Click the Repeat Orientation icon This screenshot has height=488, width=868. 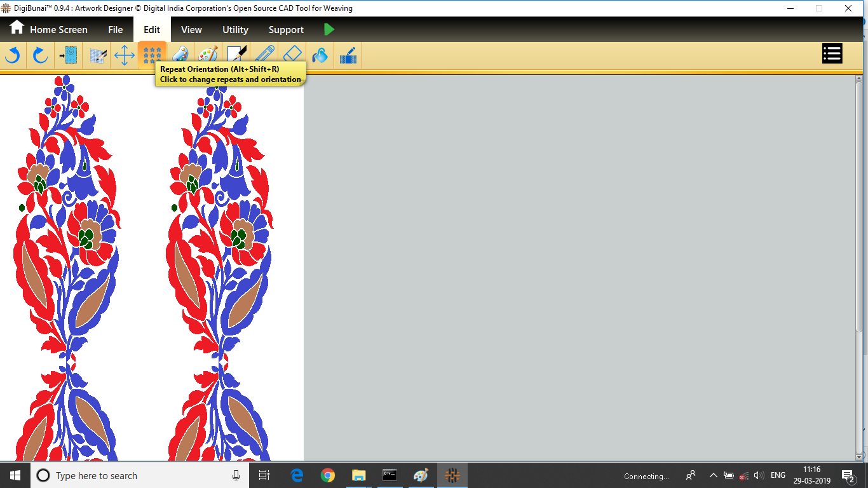pos(152,55)
